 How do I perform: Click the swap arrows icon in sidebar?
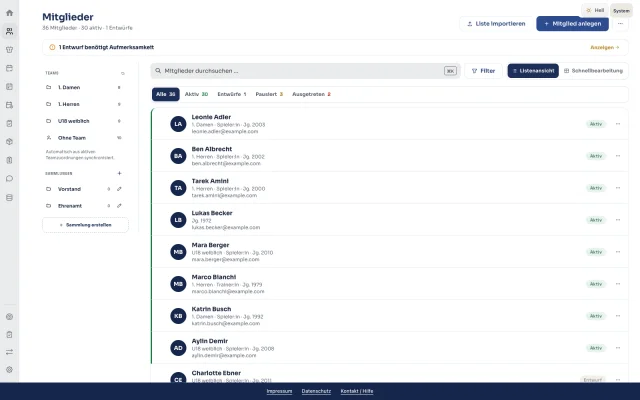click(9, 351)
